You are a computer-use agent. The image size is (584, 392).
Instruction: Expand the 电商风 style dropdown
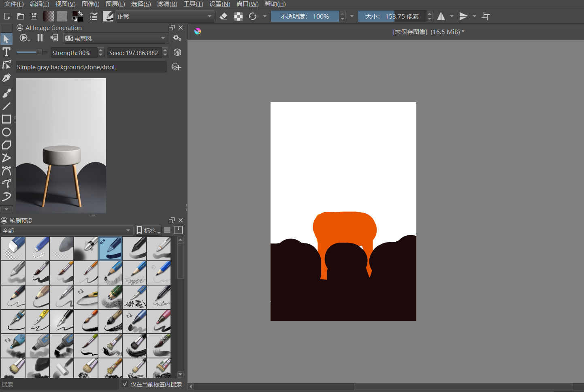click(x=115, y=38)
